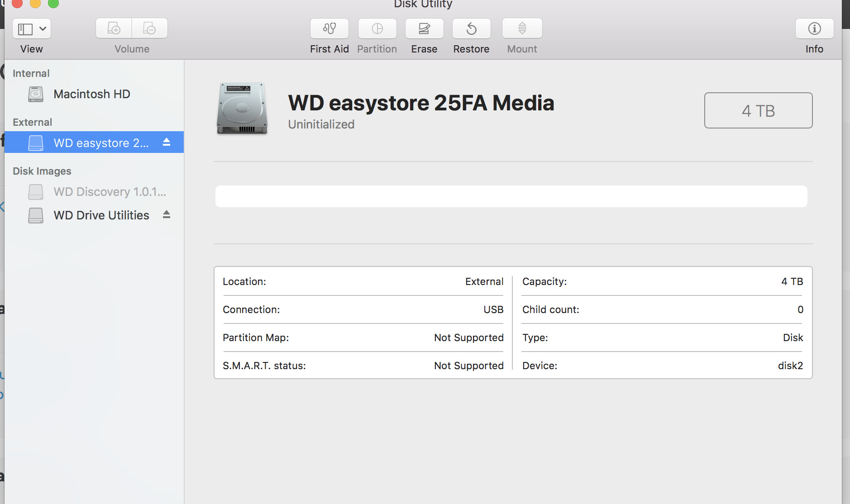This screenshot has height=504, width=850.
Task: Click the 4 TB capacity box
Action: pos(759,110)
